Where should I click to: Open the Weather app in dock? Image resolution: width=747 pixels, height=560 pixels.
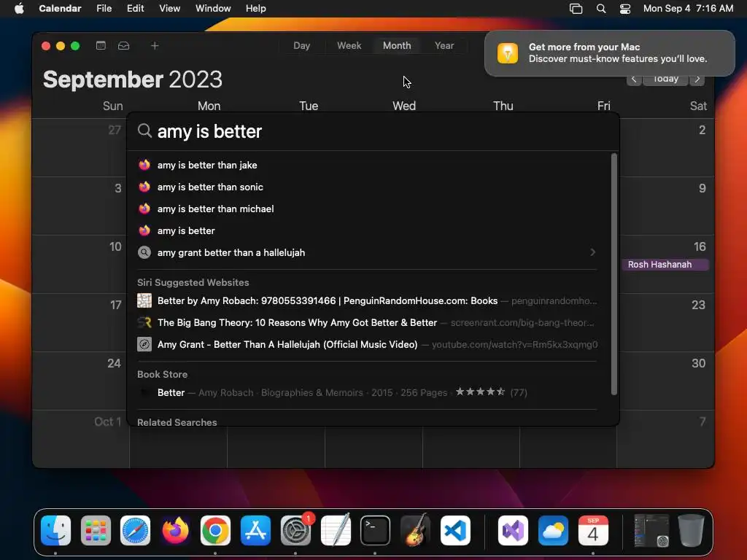[x=553, y=530]
